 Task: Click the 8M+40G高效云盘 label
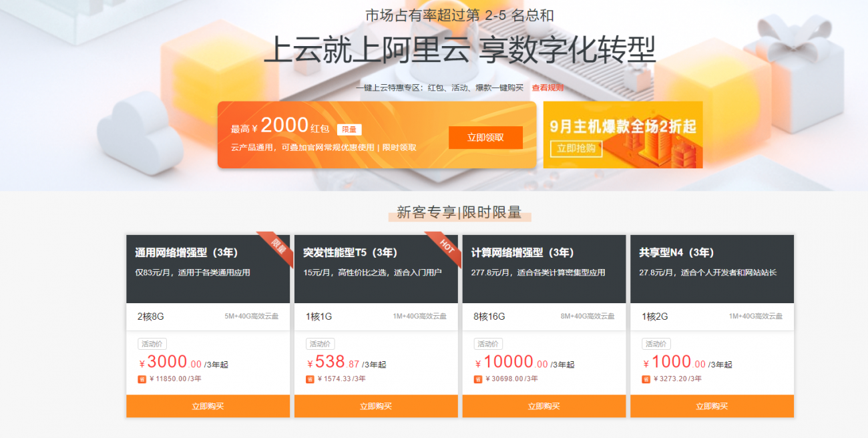pyautogui.click(x=588, y=316)
